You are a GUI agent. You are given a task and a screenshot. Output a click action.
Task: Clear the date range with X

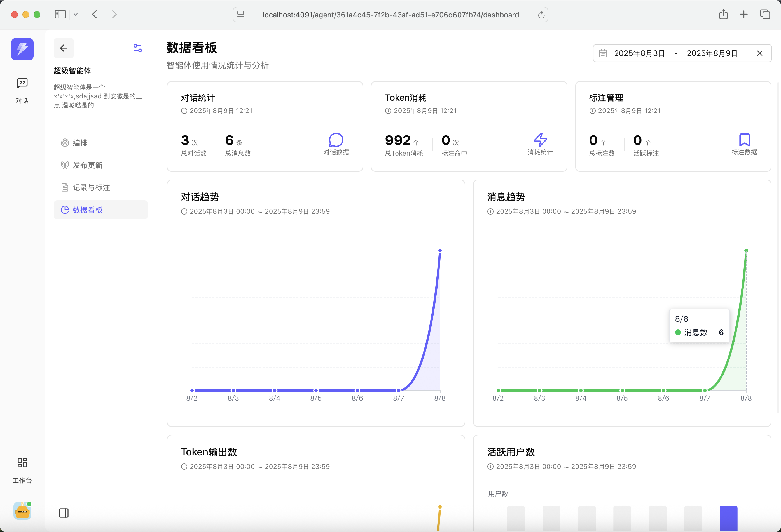759,53
